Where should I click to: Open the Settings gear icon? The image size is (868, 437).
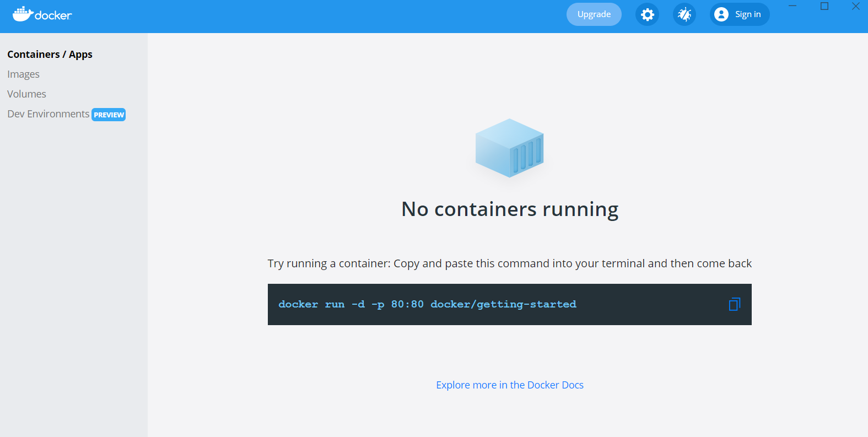(x=648, y=14)
